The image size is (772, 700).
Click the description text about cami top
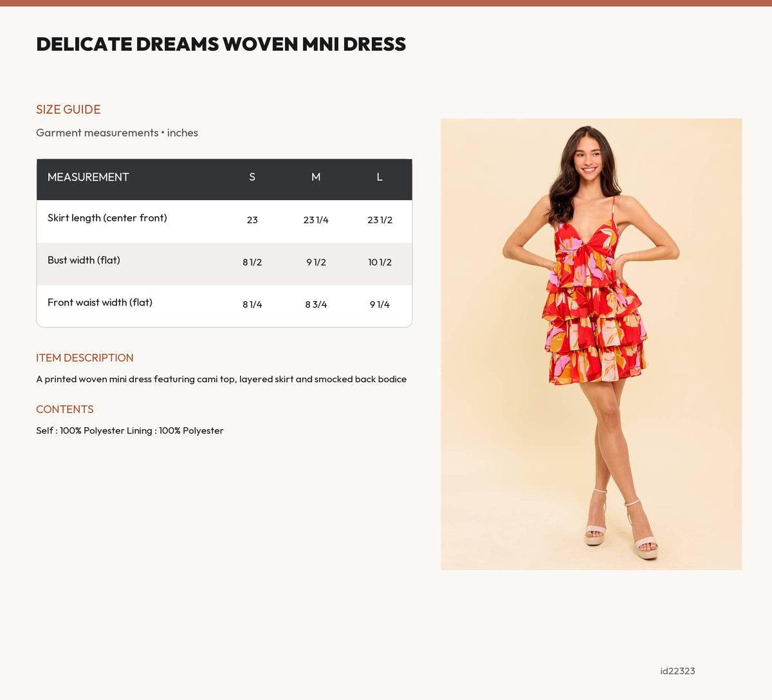(x=221, y=380)
